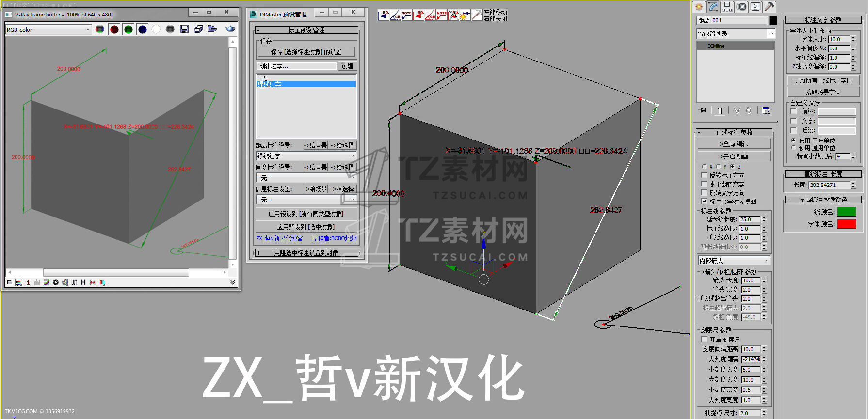Duplicate the V-Ray frame buffer to a new window
Viewport: 868px width, 419px height.
[198, 30]
